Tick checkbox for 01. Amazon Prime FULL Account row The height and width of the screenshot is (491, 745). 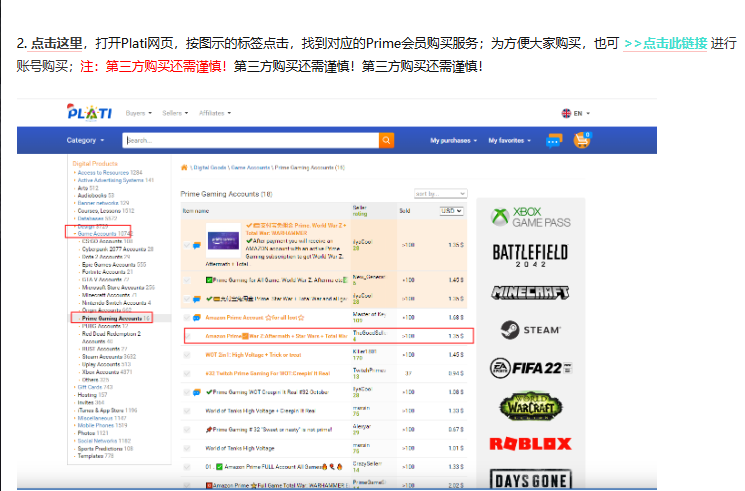click(x=187, y=467)
